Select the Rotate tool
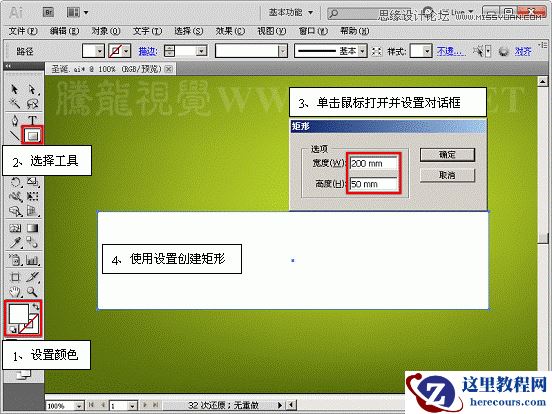Screen dimensions: 552x414 pyautogui.click(x=15, y=182)
